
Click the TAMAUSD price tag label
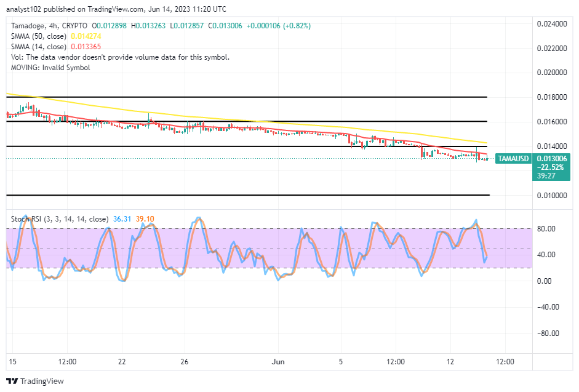[513, 159]
